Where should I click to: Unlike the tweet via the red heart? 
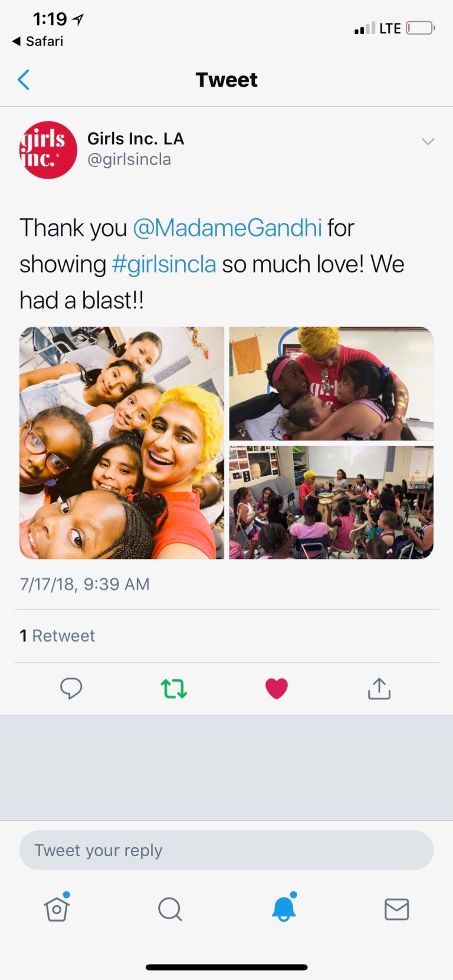pyautogui.click(x=277, y=688)
